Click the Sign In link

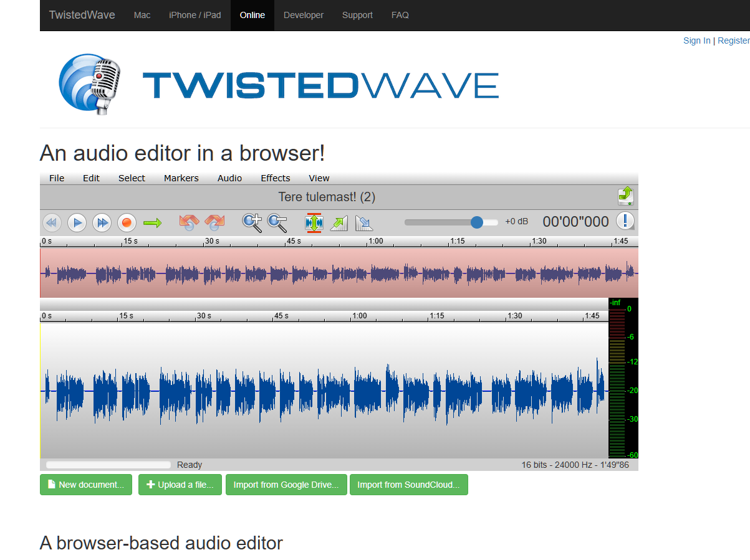point(696,40)
